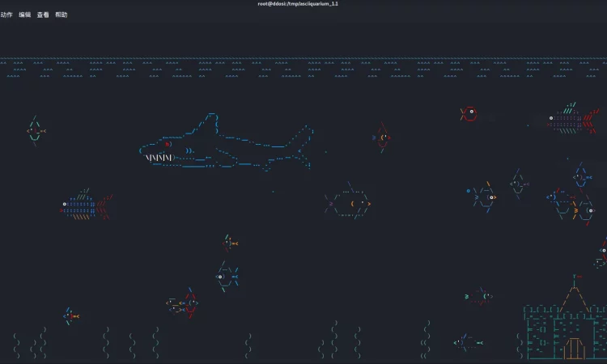
Task: Click the shark's white teeth
Action: (159, 158)
